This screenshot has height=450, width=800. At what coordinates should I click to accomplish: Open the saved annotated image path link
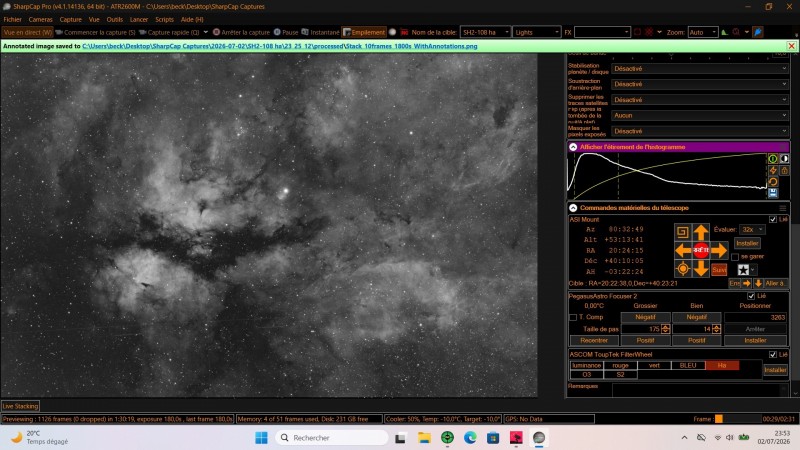pyautogui.click(x=280, y=46)
